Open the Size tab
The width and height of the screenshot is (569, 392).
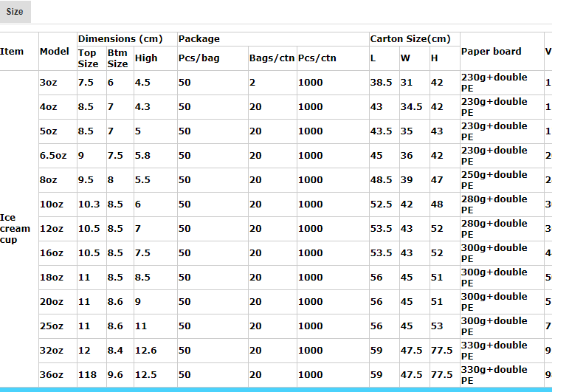(x=15, y=12)
